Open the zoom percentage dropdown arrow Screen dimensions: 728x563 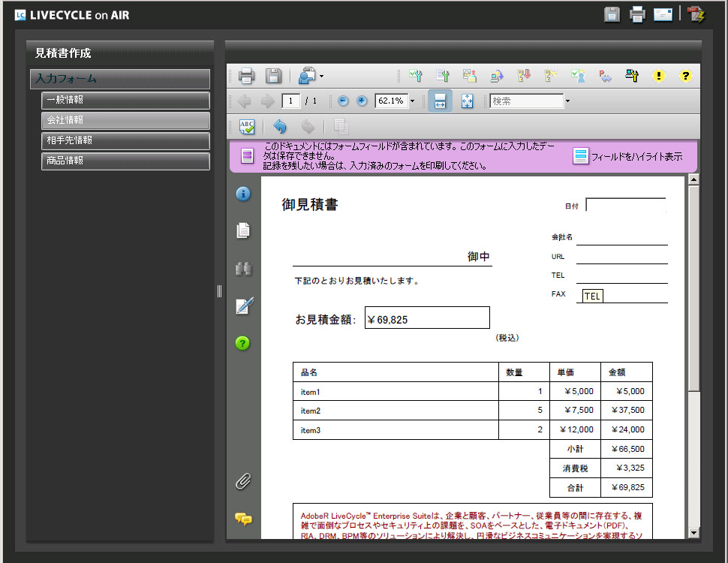pos(412,101)
